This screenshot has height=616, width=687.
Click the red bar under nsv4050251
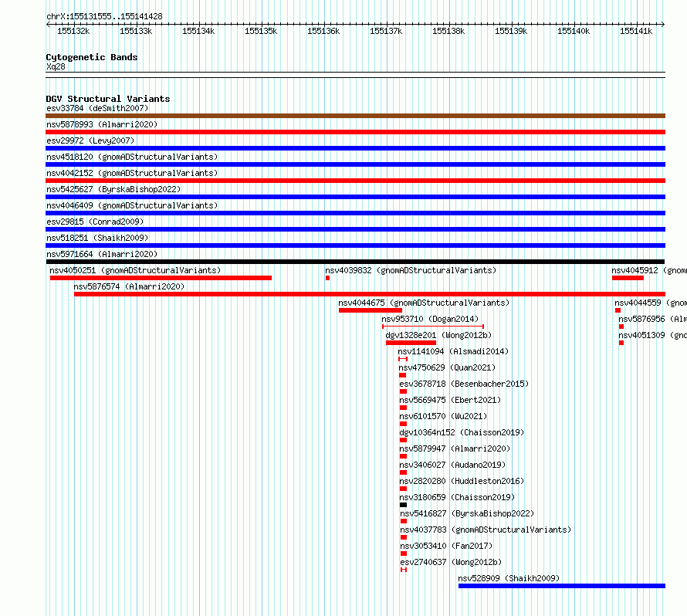[161, 278]
